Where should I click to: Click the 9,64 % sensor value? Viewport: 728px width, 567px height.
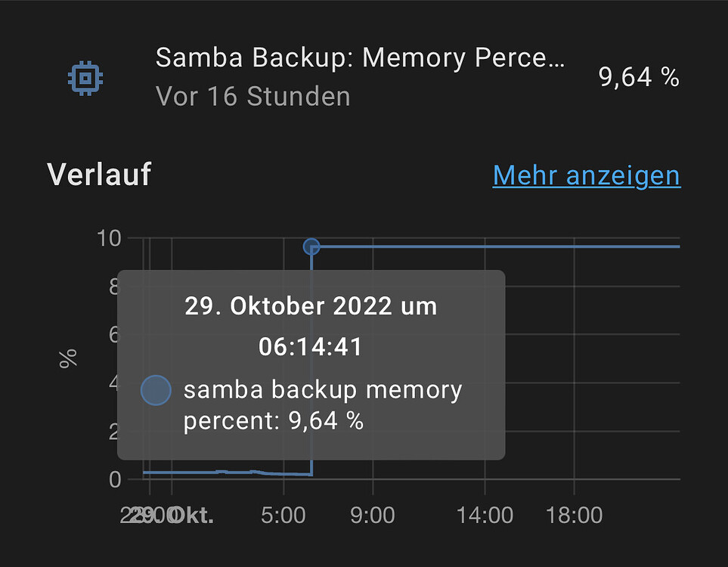[x=639, y=76]
